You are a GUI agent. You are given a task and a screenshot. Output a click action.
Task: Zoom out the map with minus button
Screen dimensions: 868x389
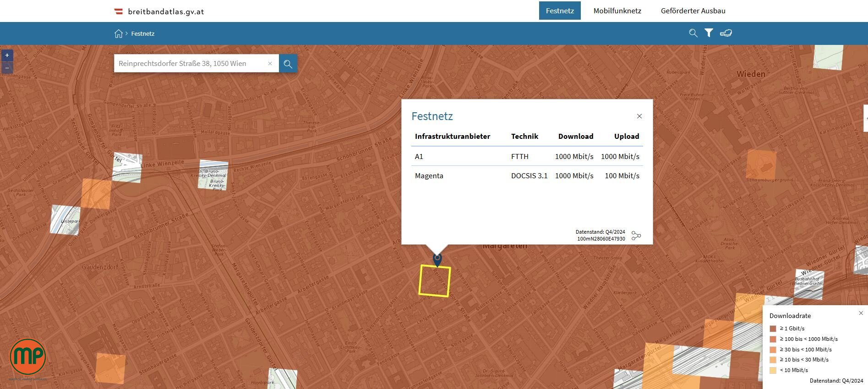pyautogui.click(x=7, y=68)
